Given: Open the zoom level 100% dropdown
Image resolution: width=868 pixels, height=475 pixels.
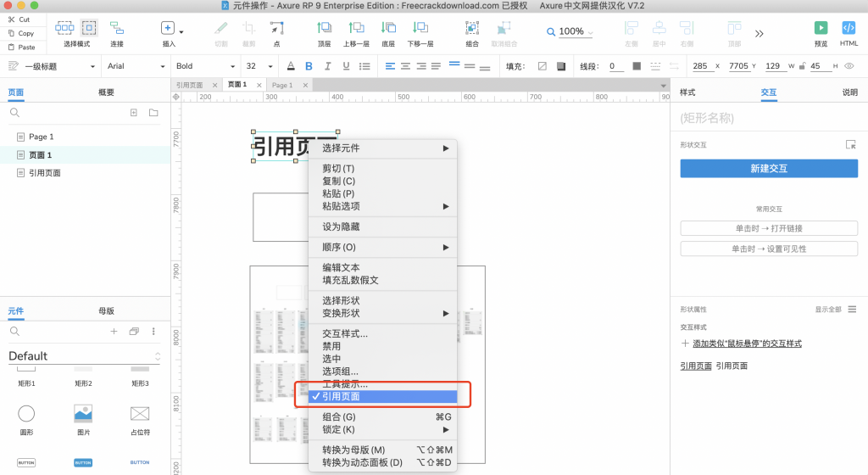Looking at the screenshot, I should pyautogui.click(x=570, y=31).
